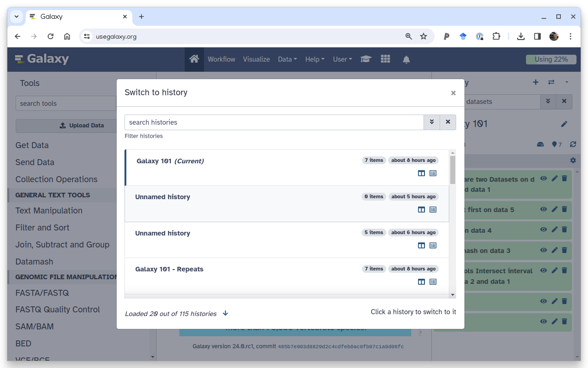588x368 pixels.
Task: Edit attributes of Compare two Datasets dataset
Action: (554, 178)
